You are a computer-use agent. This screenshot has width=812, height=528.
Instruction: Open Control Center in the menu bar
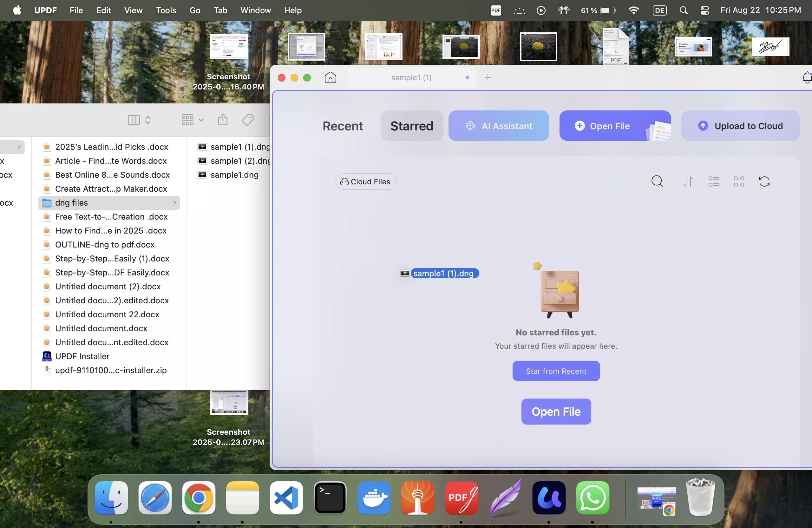tap(704, 10)
